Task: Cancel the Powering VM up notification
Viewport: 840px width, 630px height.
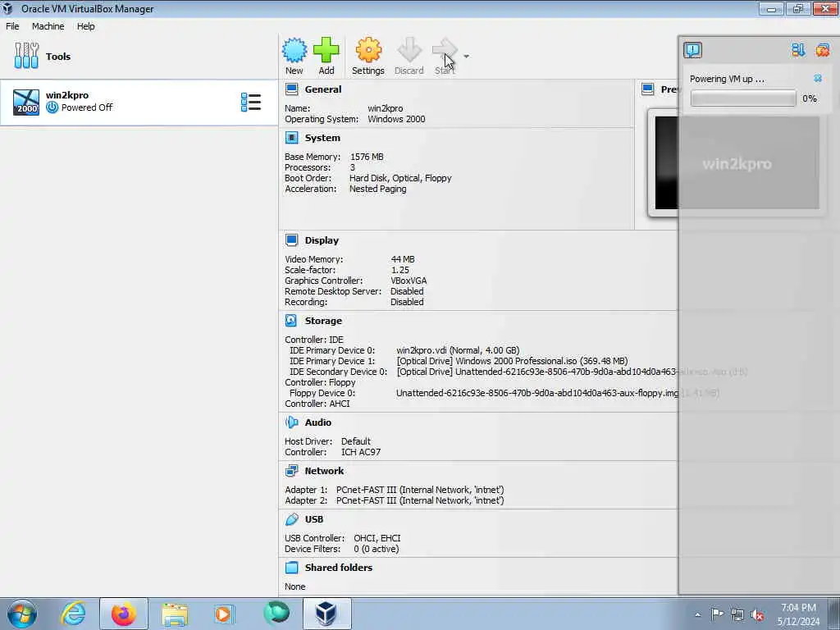Action: click(818, 79)
